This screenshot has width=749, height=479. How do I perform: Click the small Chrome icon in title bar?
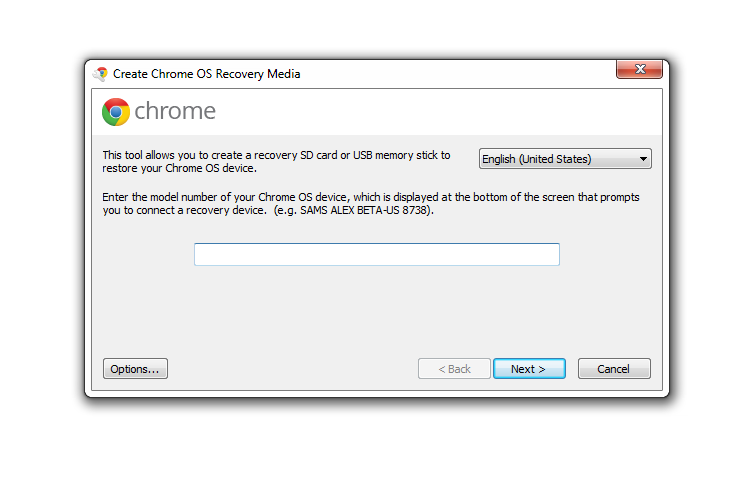pyautogui.click(x=101, y=73)
